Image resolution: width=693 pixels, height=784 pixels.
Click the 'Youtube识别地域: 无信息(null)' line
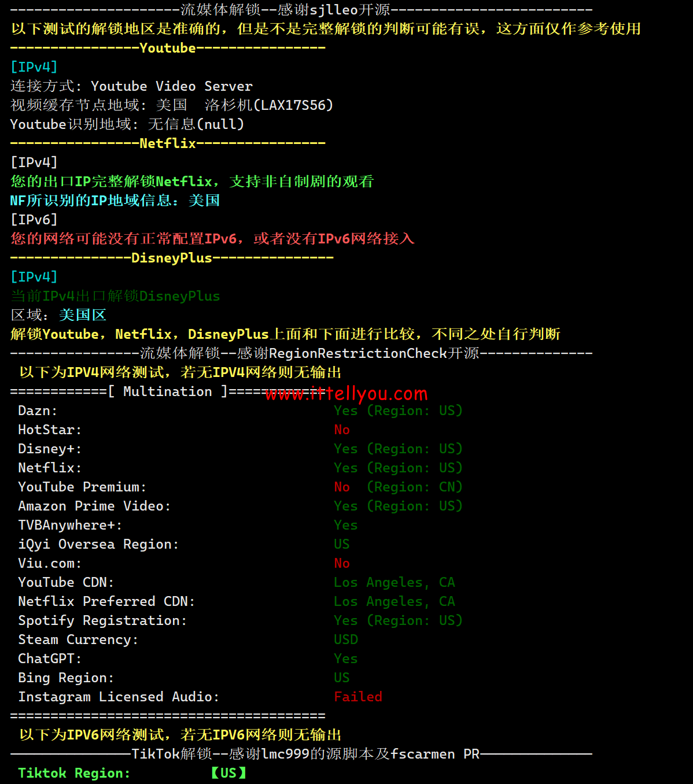pos(127,124)
